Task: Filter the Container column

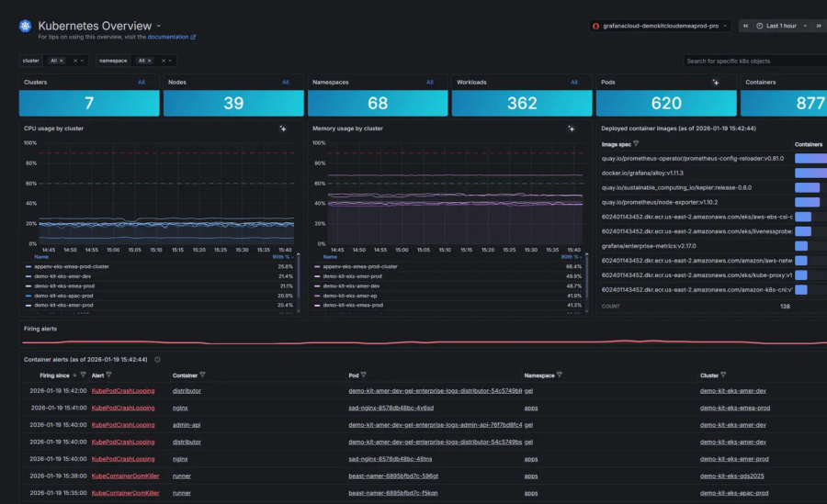Action: pos(202,375)
